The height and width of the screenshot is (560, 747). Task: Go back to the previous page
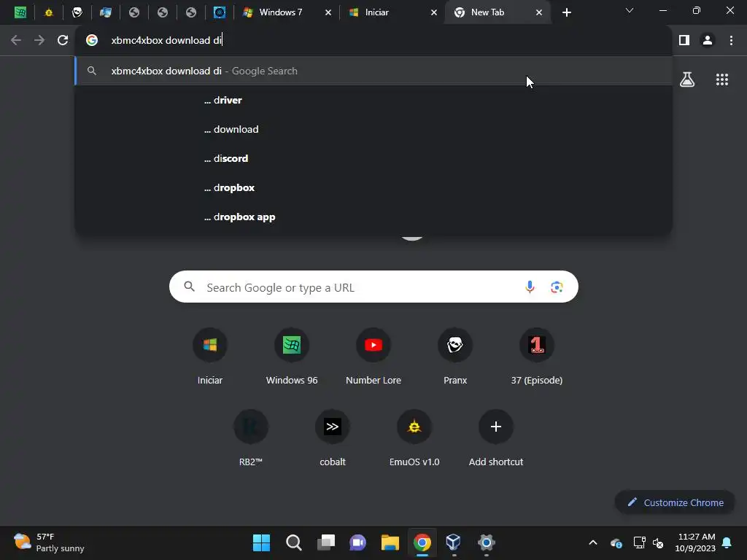(x=16, y=40)
